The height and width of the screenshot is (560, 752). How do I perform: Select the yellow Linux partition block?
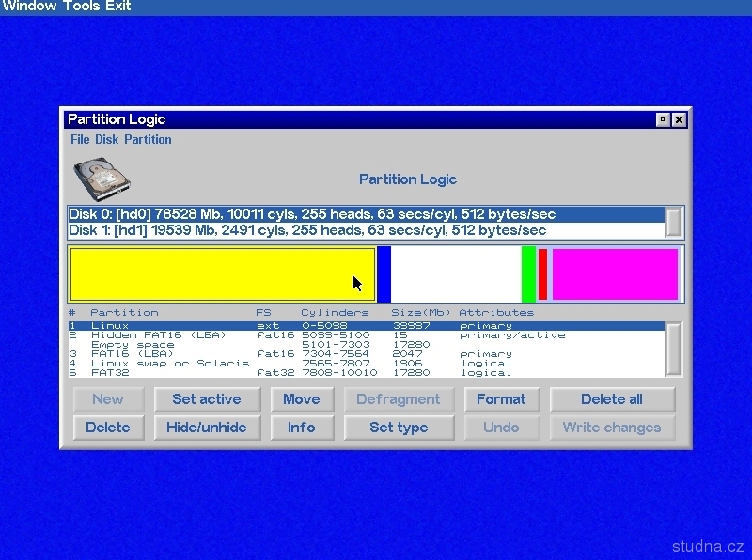click(223, 274)
